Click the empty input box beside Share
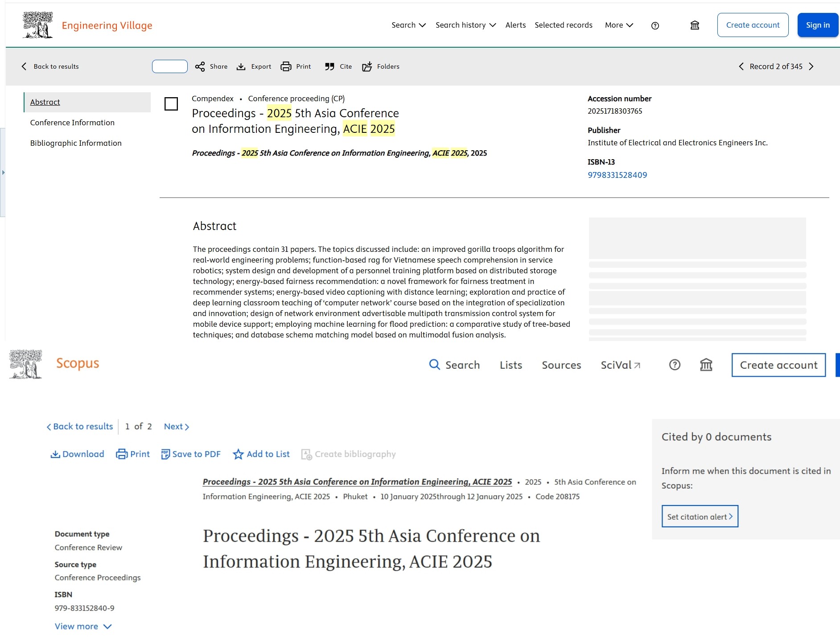The height and width of the screenshot is (637, 840). click(170, 66)
